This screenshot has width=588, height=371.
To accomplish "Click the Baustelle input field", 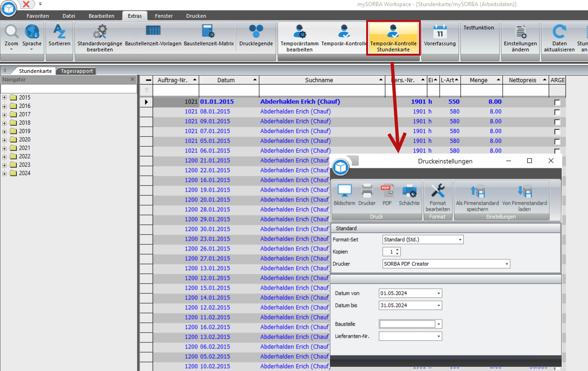I will [x=407, y=324].
